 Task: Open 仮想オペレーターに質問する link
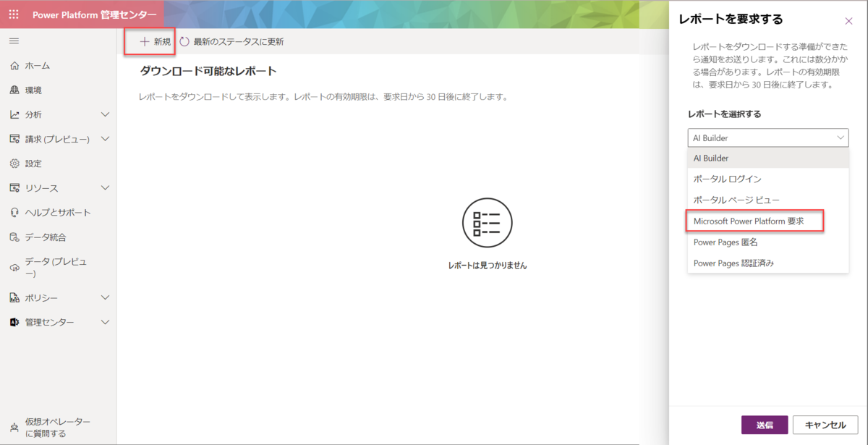[x=58, y=428]
